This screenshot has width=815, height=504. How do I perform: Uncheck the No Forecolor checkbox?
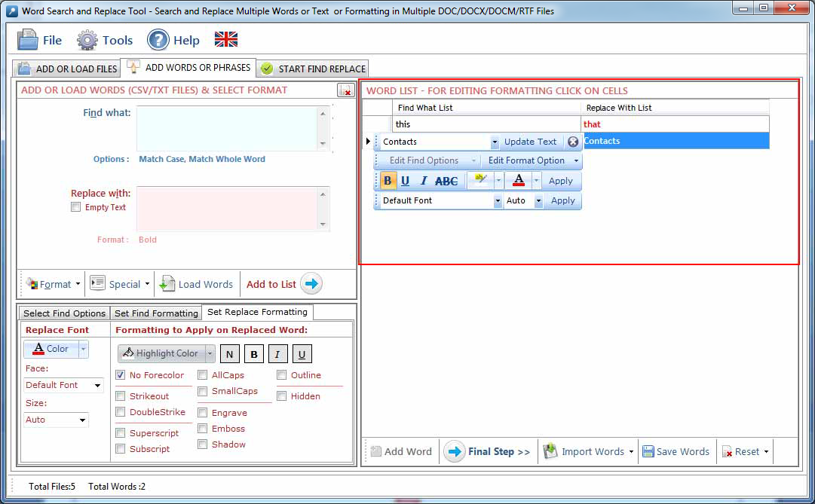[121, 374]
